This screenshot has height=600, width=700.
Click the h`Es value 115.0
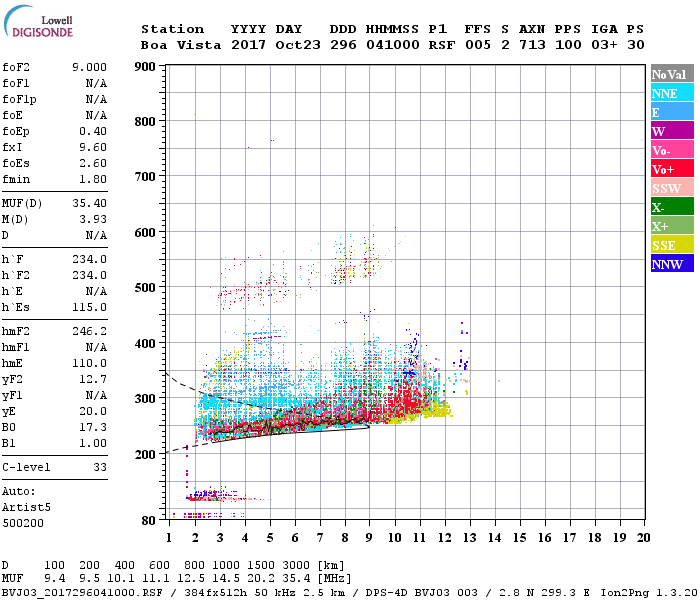89,308
